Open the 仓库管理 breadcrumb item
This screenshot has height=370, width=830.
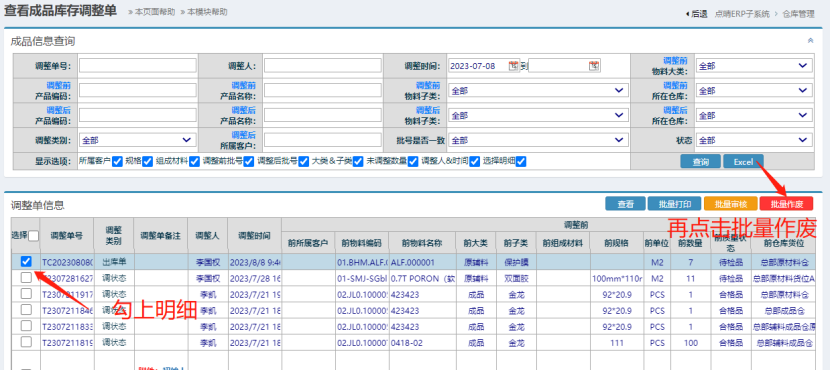pyautogui.click(x=798, y=14)
